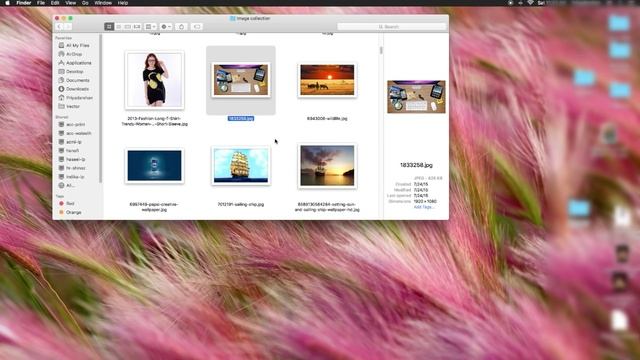Click the 1920 × 1080 dimensions value
The width and height of the screenshot is (640, 360).
pyautogui.click(x=425, y=201)
